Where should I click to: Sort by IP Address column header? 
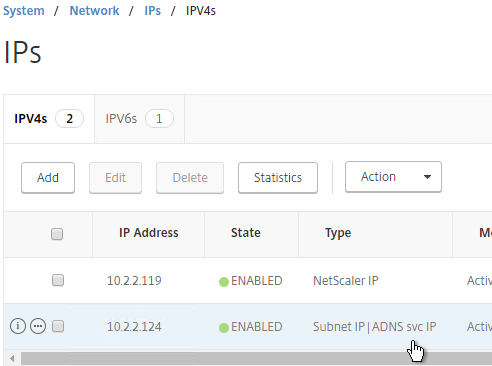pos(149,233)
